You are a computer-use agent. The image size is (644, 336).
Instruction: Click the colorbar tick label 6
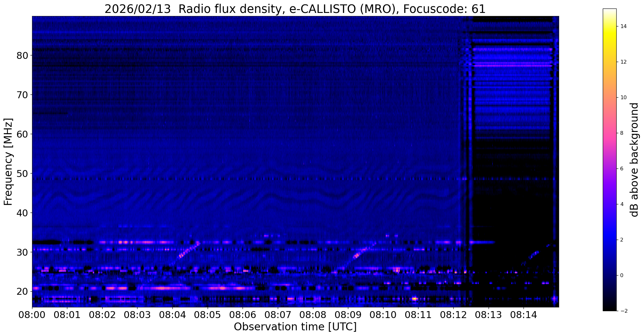[621, 169]
